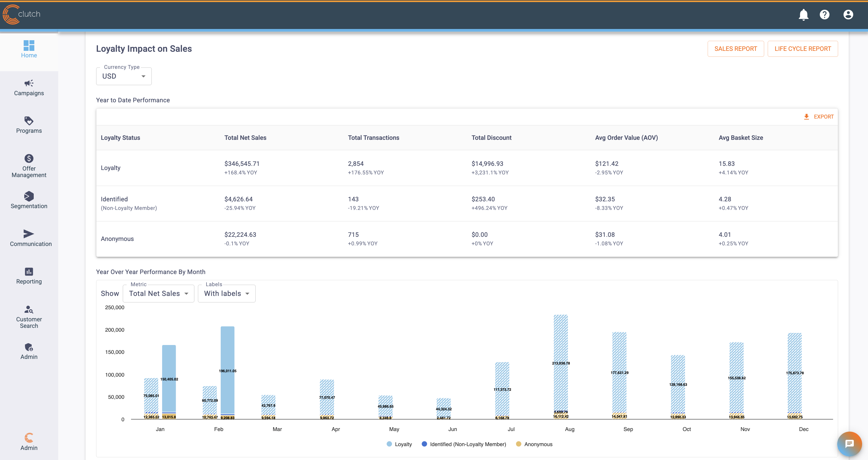Image resolution: width=868 pixels, height=460 pixels.
Task: Select the Offer Management dollar icon
Action: click(29, 158)
